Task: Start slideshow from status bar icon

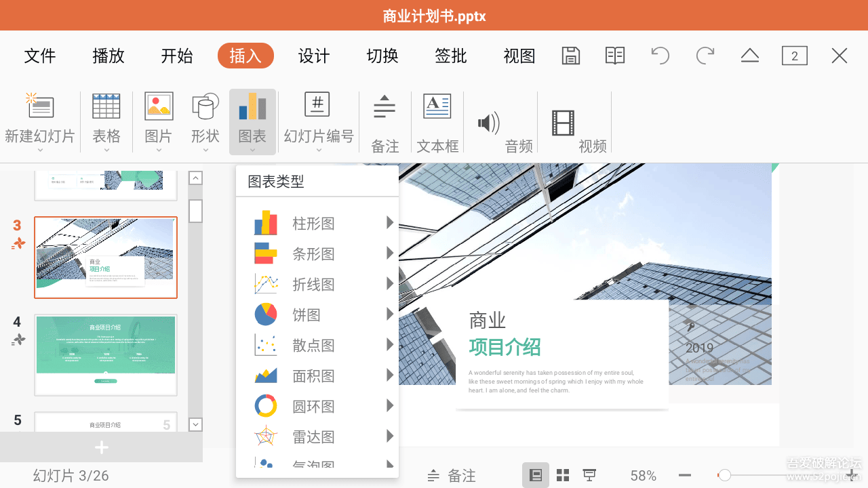Action: [x=589, y=475]
